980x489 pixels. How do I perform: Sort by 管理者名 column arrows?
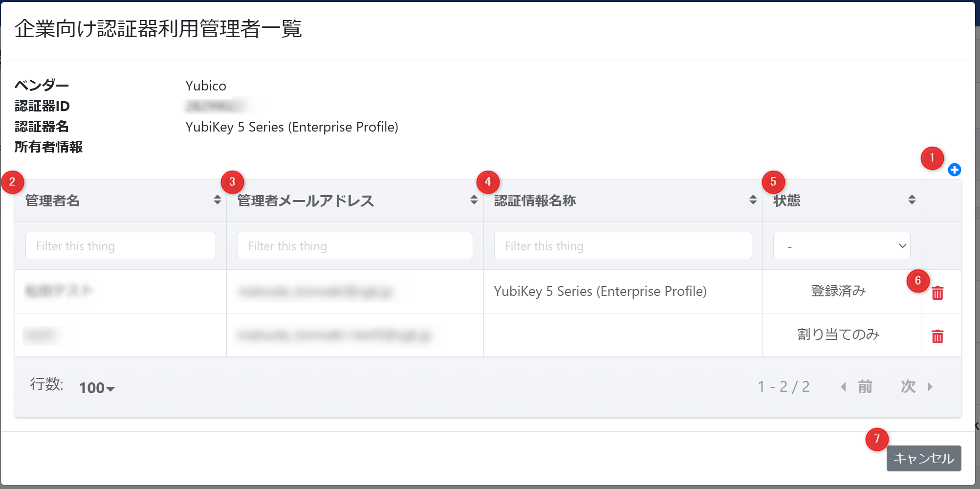(x=218, y=200)
